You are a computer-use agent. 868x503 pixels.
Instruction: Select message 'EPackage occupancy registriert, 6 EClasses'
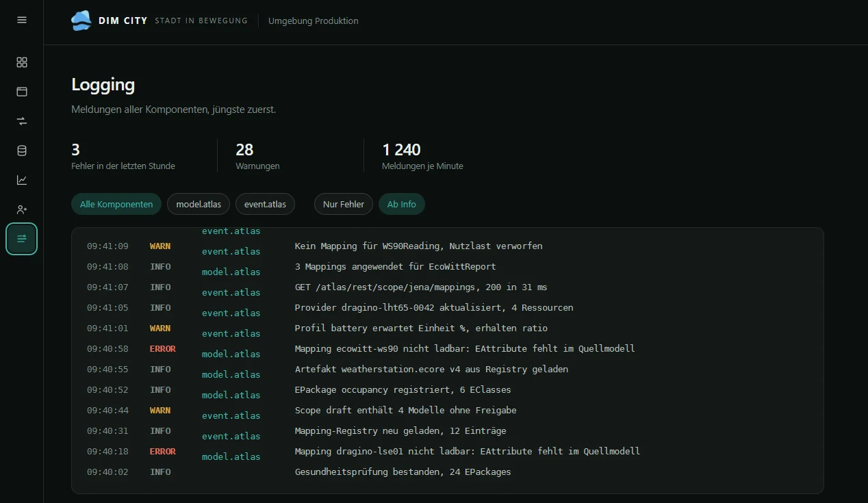pos(403,389)
